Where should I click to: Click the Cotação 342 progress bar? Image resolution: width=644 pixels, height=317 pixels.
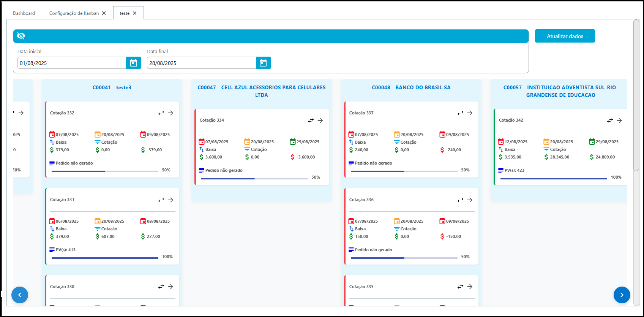point(554,179)
